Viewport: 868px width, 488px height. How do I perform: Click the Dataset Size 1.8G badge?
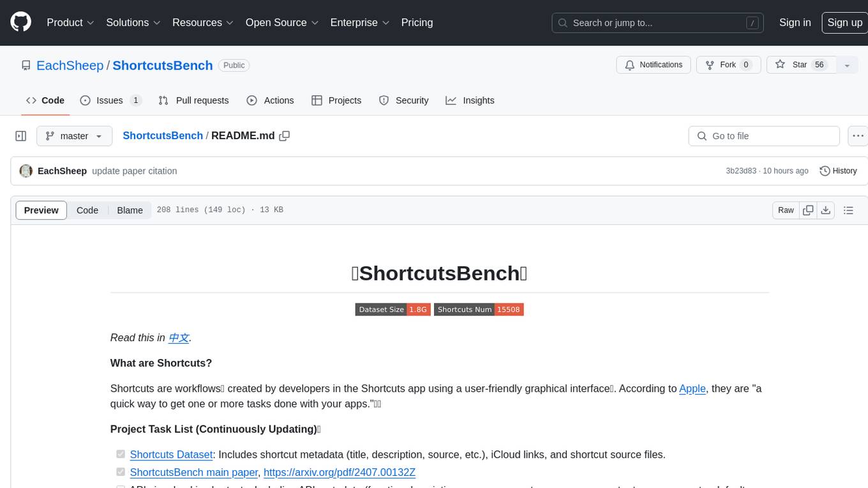(393, 309)
